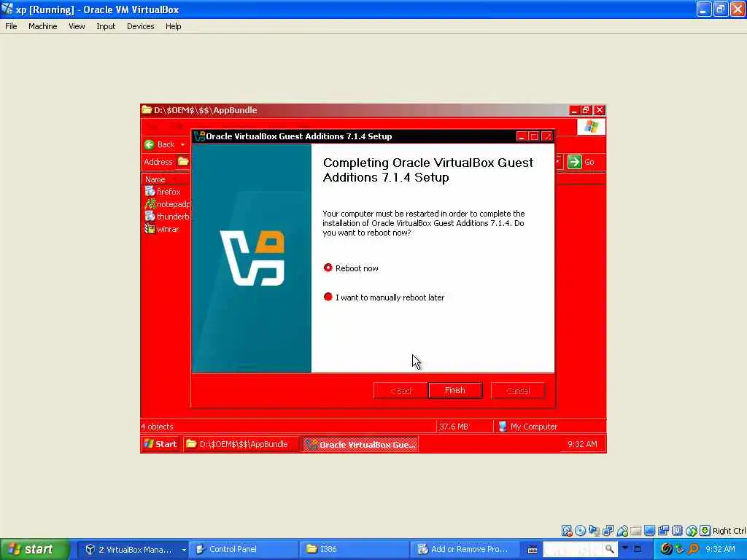Click the Setup title bar VirtualBox icon
The height and width of the screenshot is (560, 747).
(200, 136)
